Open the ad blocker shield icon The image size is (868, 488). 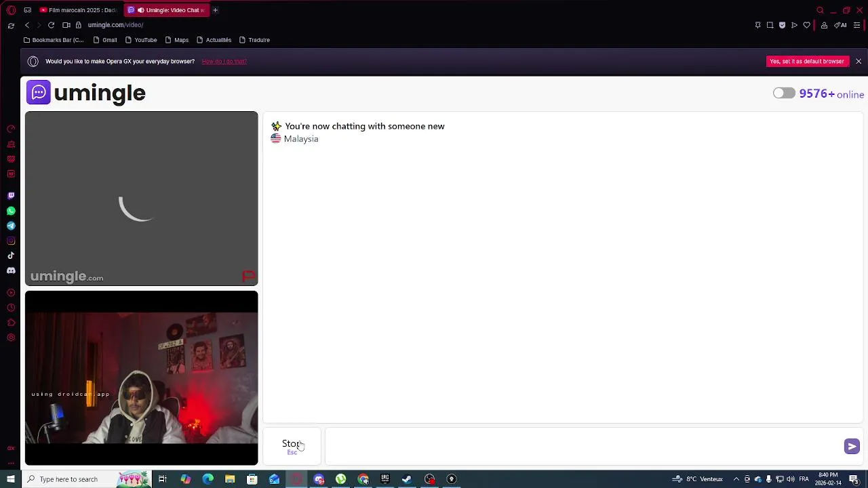pos(782,25)
